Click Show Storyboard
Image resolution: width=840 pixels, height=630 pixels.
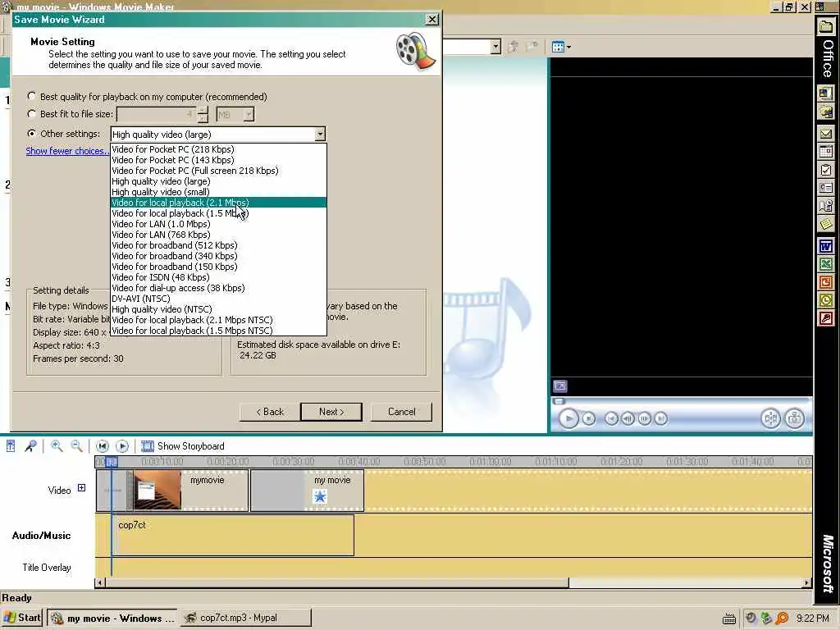tap(183, 445)
